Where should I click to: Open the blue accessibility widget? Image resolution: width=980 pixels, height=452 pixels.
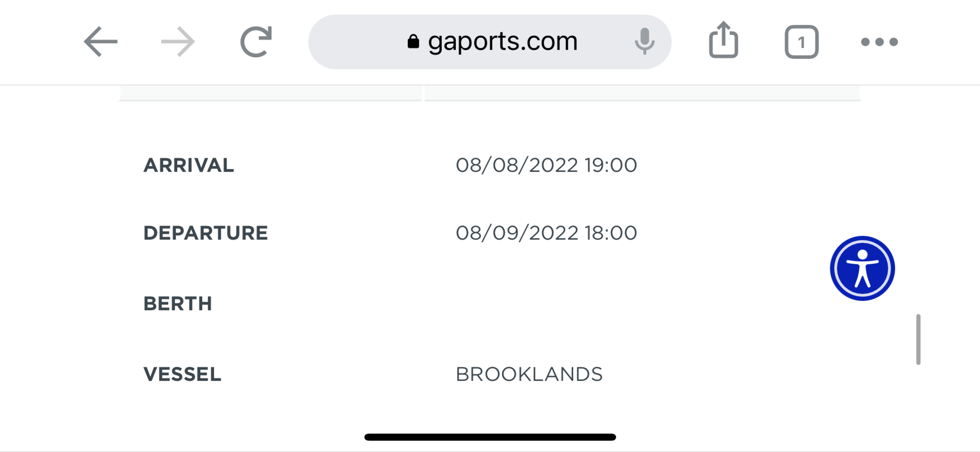tap(862, 268)
